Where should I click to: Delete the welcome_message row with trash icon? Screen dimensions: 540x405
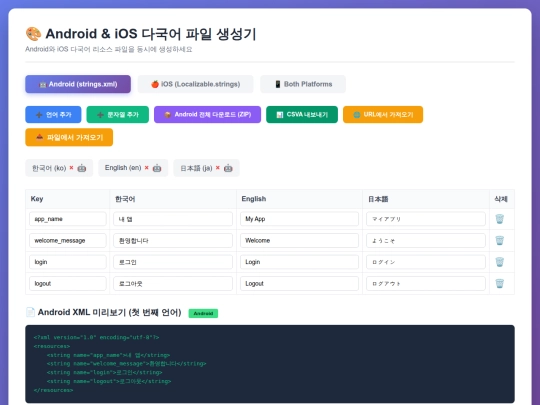499,240
